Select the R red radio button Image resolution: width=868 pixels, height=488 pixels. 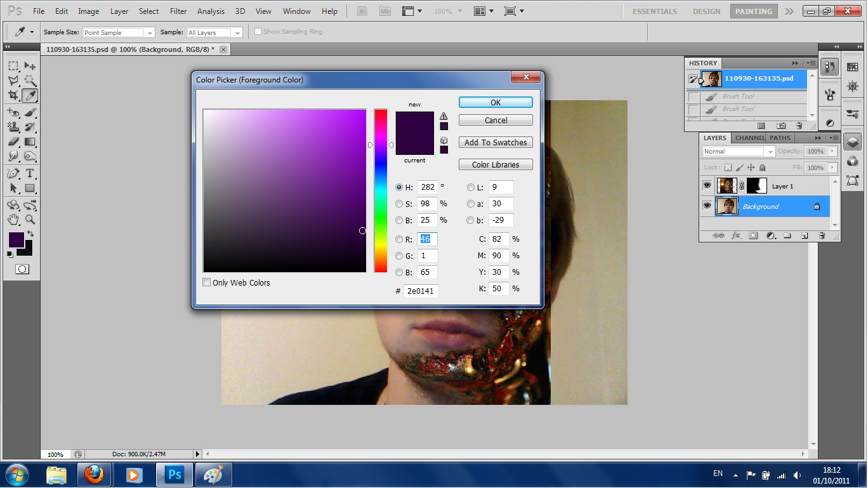pos(399,239)
